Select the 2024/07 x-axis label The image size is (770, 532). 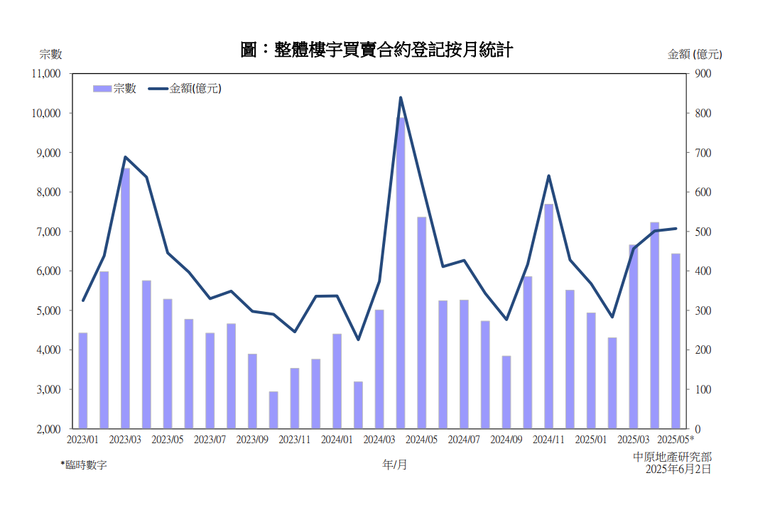464,440
